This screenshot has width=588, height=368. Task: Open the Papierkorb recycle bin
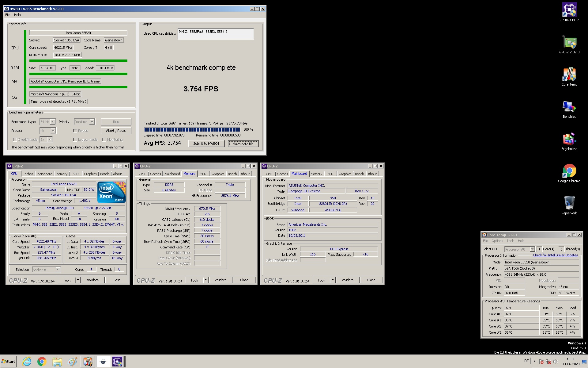[569, 205]
